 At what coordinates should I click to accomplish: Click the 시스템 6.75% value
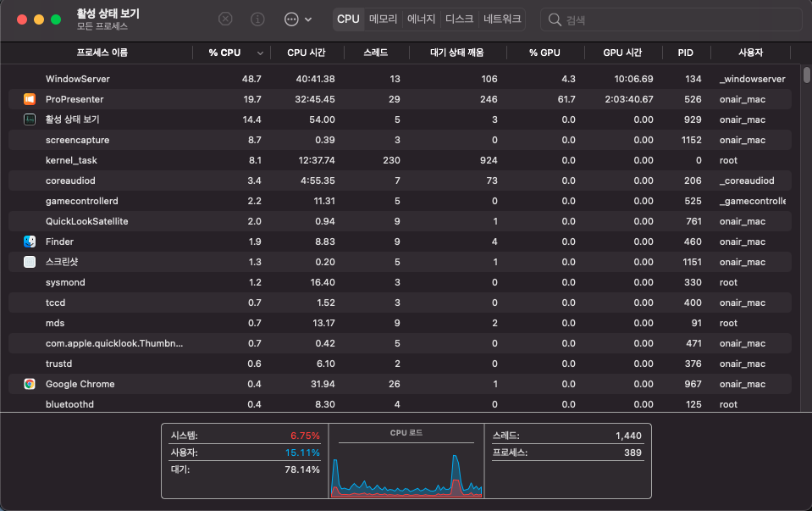[305, 436]
